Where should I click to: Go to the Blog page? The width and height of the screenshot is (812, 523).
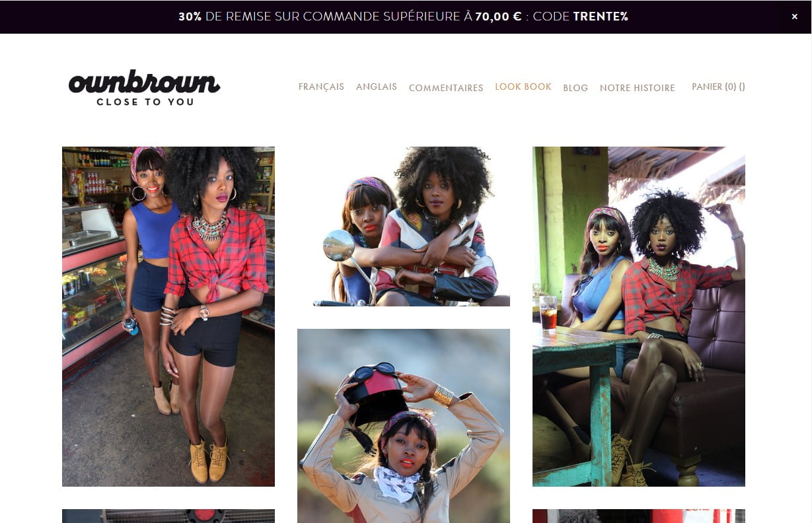[x=575, y=88]
